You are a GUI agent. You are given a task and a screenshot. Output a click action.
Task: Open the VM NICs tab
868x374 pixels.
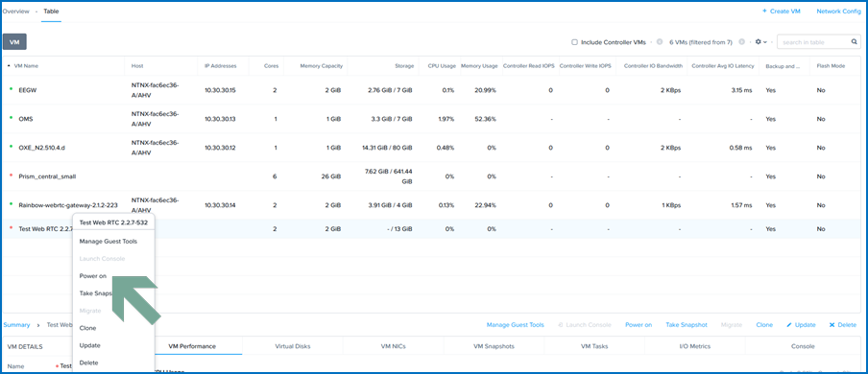[394, 346]
